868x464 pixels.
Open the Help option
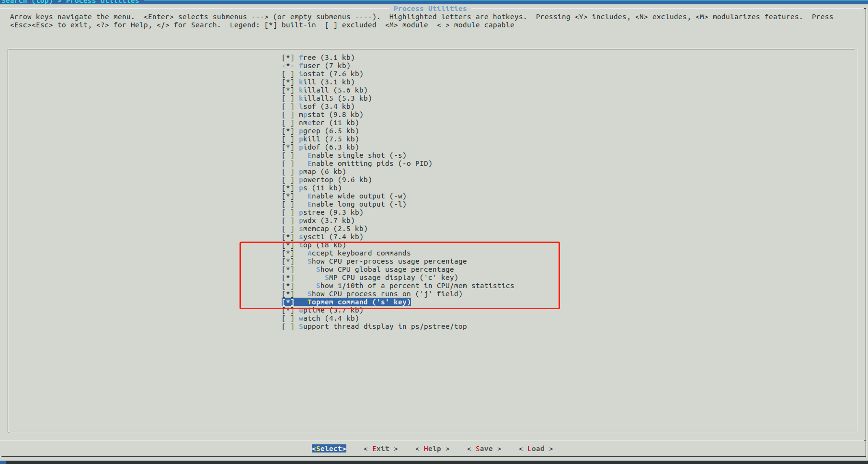click(432, 448)
